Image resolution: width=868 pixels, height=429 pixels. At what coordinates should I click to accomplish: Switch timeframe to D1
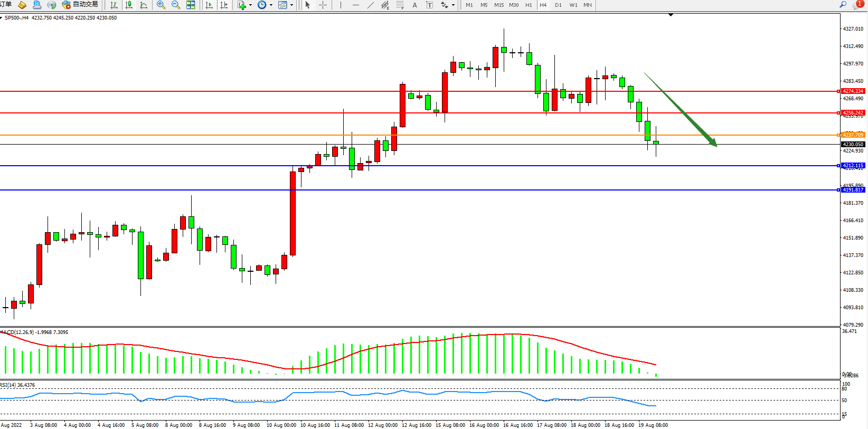(x=558, y=5)
